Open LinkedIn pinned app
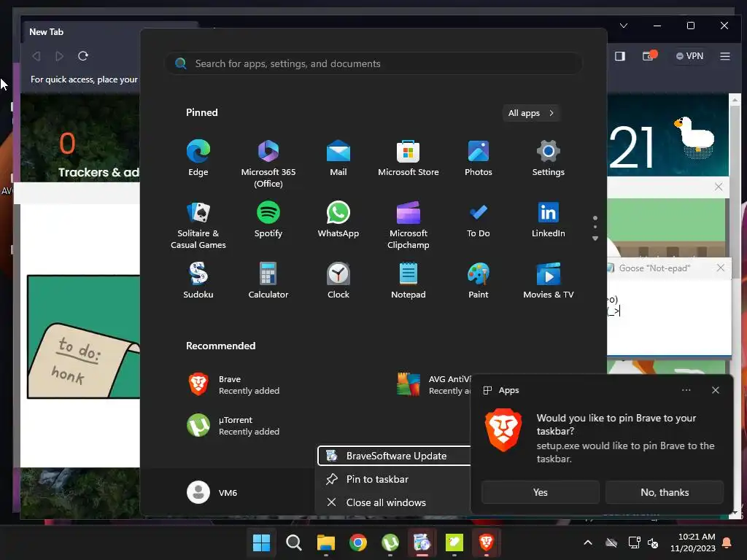The image size is (747, 560). (x=549, y=219)
